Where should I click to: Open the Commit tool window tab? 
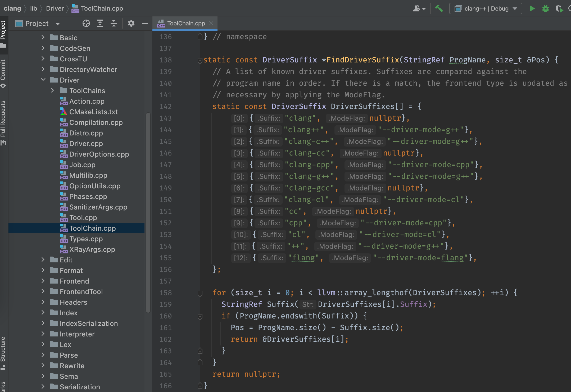pos(3,73)
